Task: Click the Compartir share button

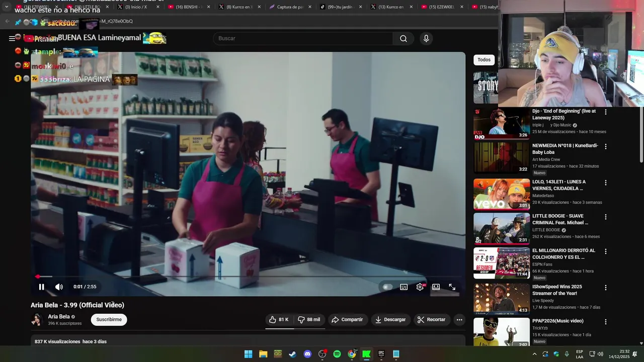Action: coord(347,320)
